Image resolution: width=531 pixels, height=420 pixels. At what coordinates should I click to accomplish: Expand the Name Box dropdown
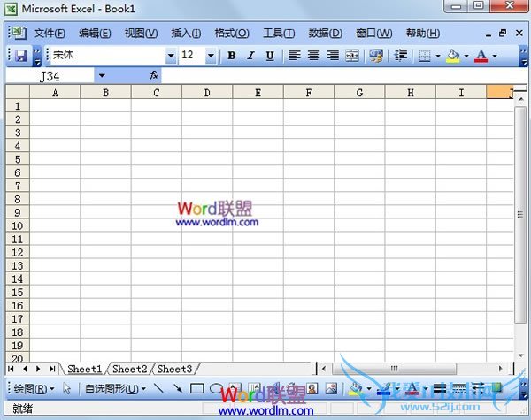click(102, 76)
